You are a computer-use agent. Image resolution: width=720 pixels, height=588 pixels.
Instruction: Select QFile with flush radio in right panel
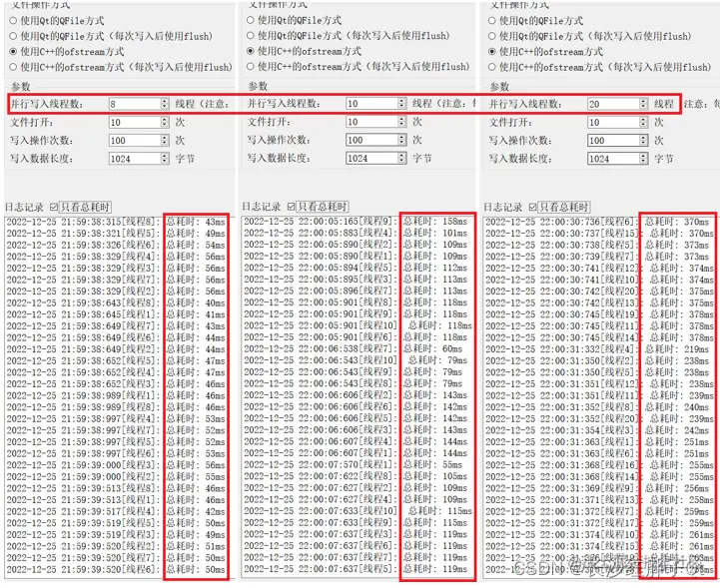492,36
